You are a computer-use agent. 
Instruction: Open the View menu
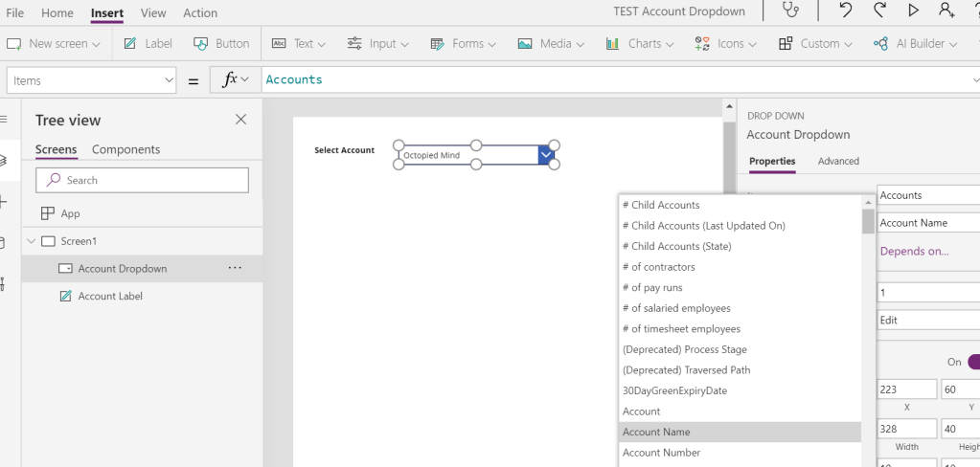coord(153,13)
